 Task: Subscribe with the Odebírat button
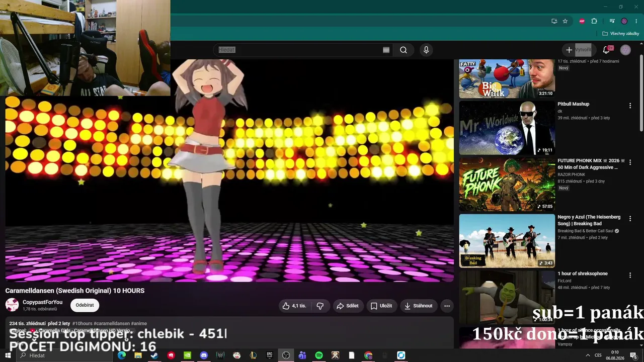[x=85, y=305]
